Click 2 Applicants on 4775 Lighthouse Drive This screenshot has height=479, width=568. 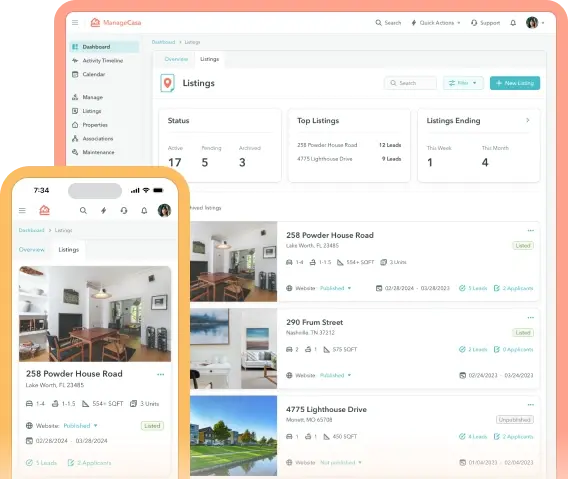pyautogui.click(x=514, y=437)
